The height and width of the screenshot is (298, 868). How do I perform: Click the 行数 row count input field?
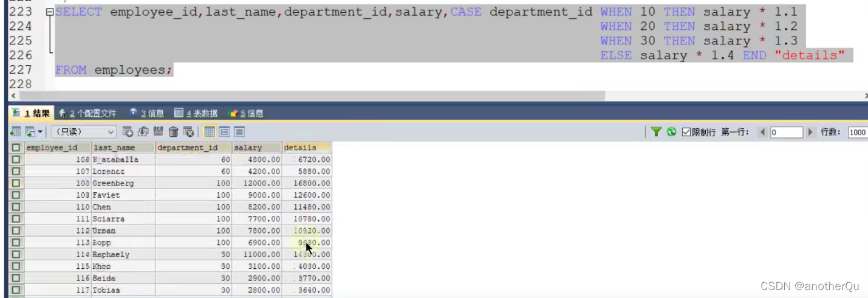(x=858, y=132)
